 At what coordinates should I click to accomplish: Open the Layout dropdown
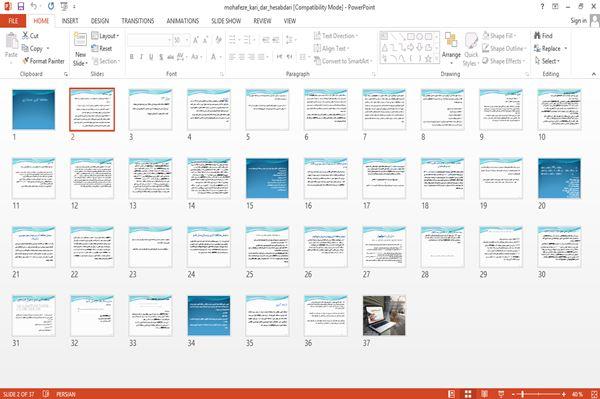pyautogui.click(x=105, y=36)
